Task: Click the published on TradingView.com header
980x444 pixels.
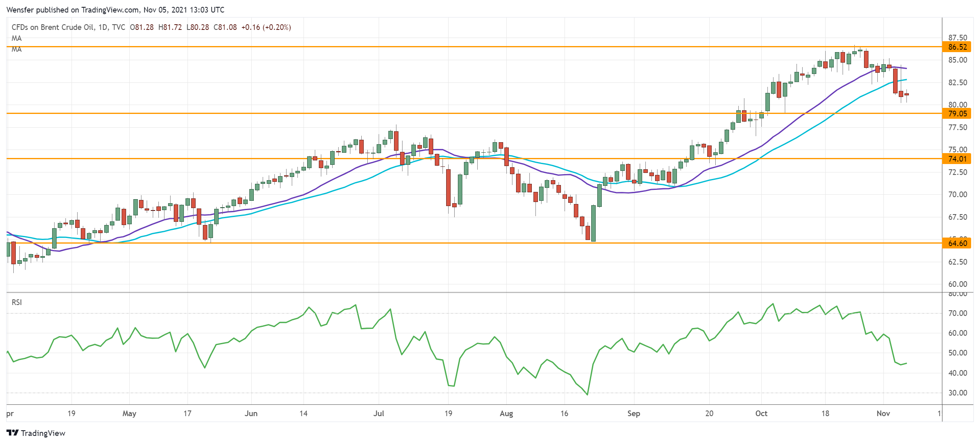Action: (x=115, y=10)
